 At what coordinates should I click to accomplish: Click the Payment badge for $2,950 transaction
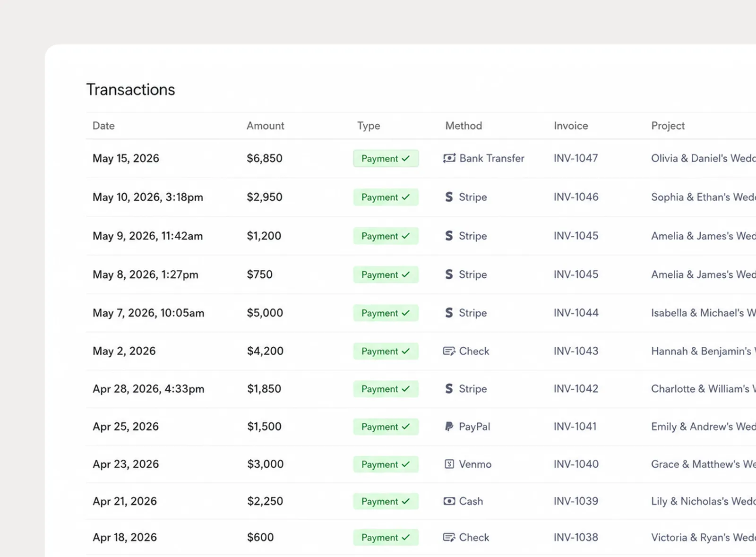(386, 197)
